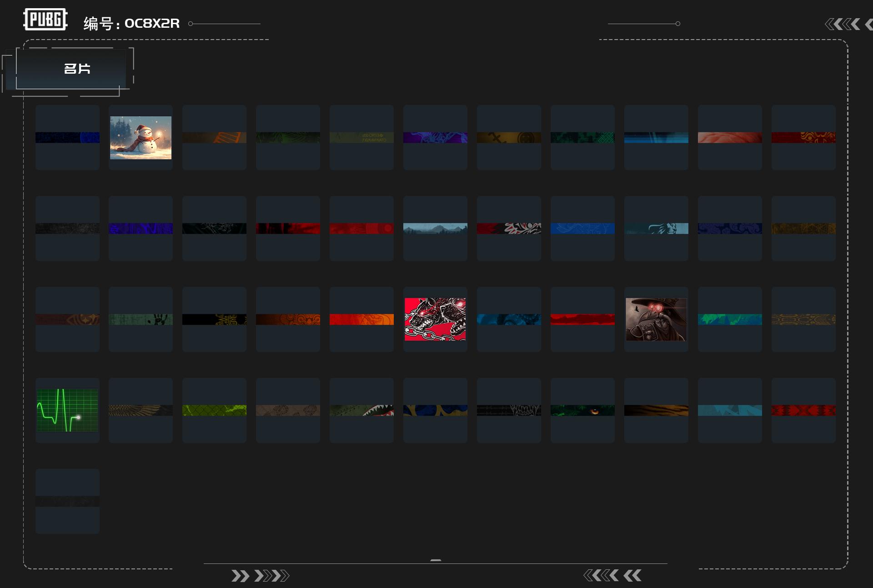
Task: Choose the red nameplate with white tribal art
Action: pyautogui.click(x=509, y=228)
